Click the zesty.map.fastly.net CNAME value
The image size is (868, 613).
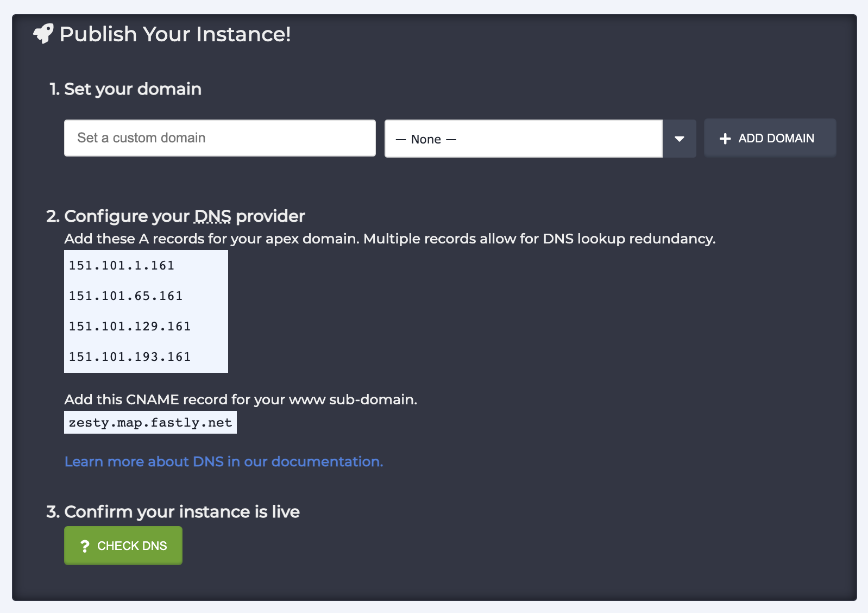point(150,422)
